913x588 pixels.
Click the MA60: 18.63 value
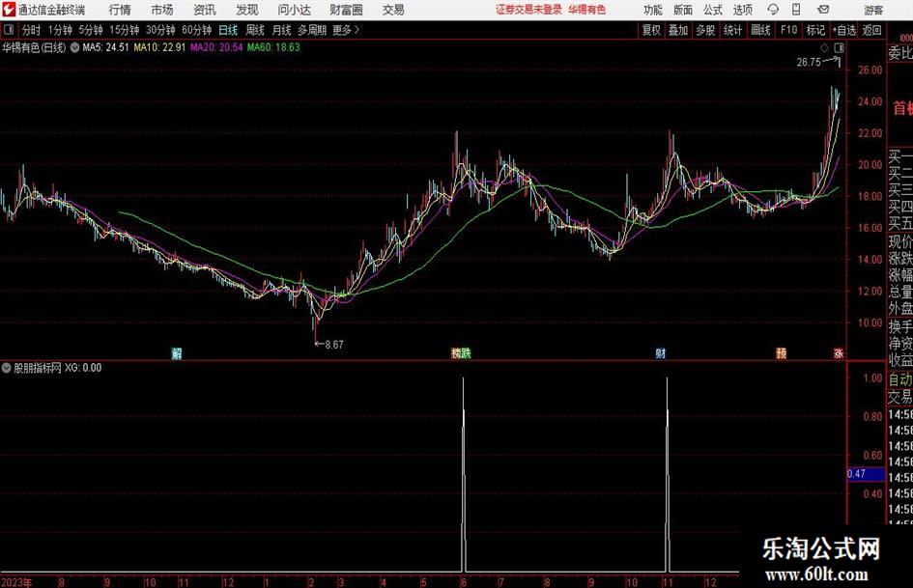pos(273,47)
